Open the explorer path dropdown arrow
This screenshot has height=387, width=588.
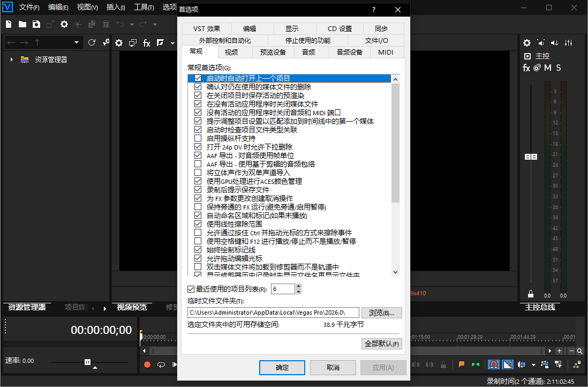tap(77, 42)
